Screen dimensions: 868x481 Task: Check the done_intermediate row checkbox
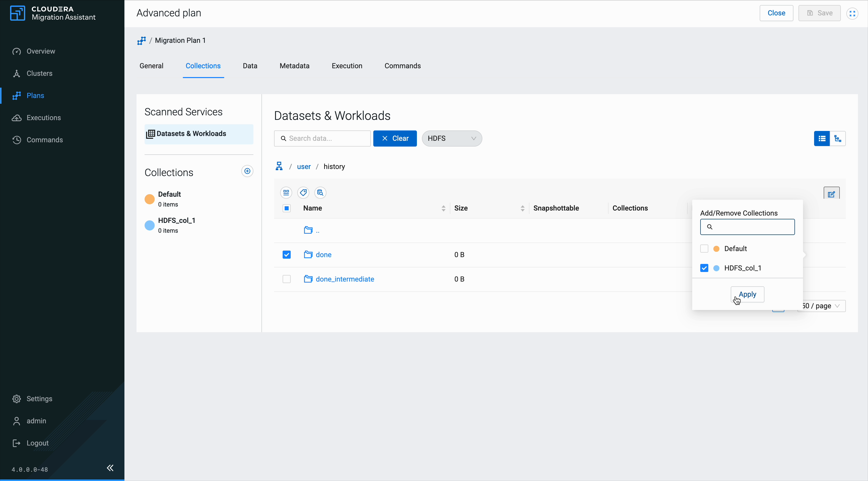pos(287,279)
